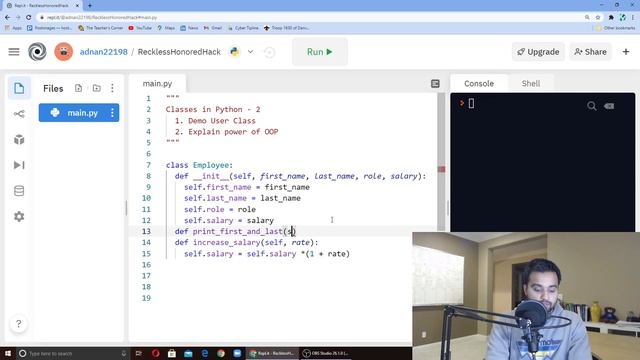Click line 13 print_first_and_last definition
Viewport: 640px width, 360px height.
tap(235, 231)
